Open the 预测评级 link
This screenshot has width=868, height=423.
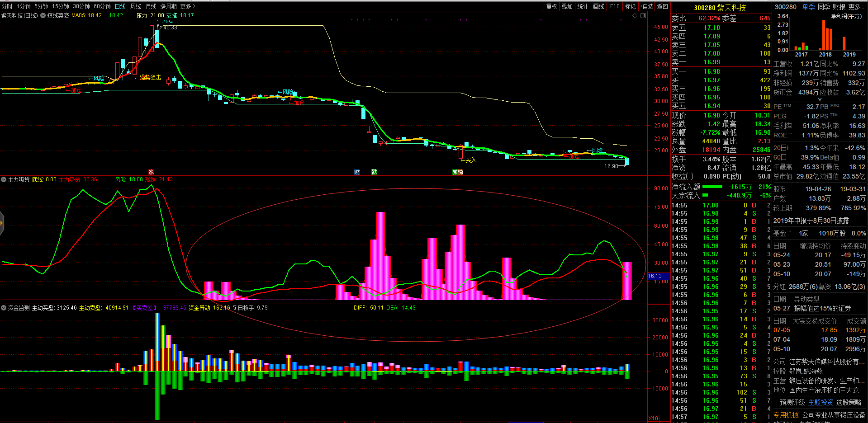coord(792,402)
